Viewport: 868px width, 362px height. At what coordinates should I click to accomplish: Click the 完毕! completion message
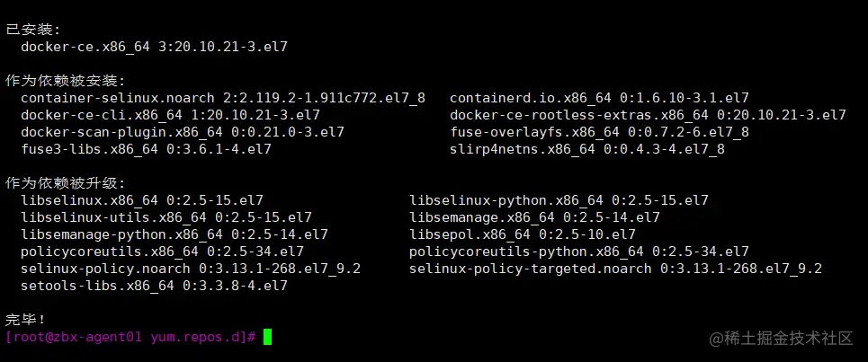click(26, 319)
